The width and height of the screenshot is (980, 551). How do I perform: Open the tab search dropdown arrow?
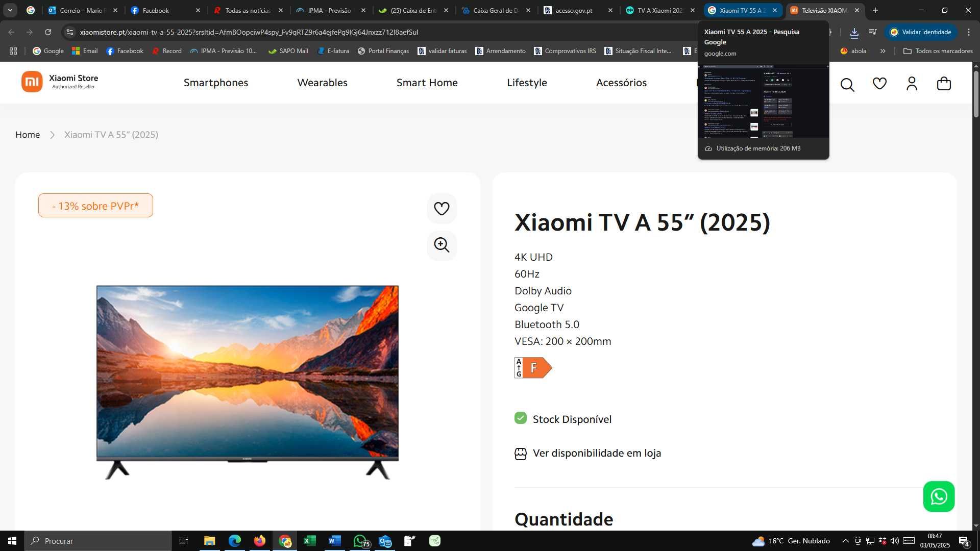pyautogui.click(x=10, y=10)
